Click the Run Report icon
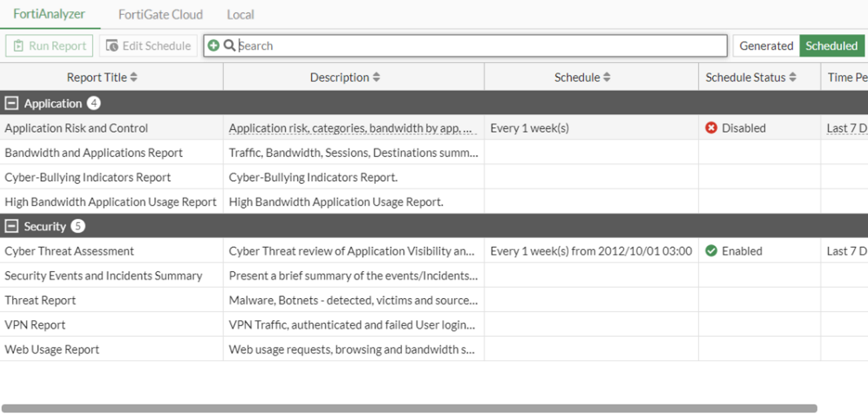Image resolution: width=868 pixels, height=415 pixels. [20, 45]
